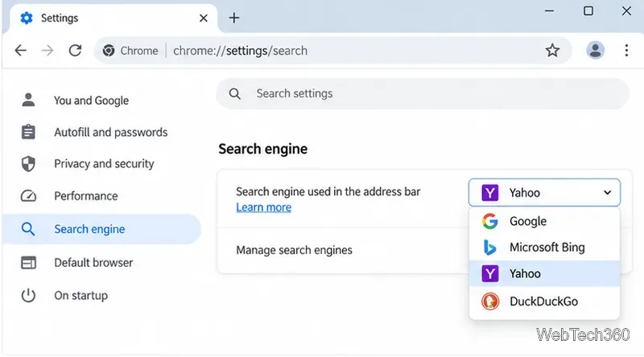Bookmark this page with star icon

(x=552, y=51)
